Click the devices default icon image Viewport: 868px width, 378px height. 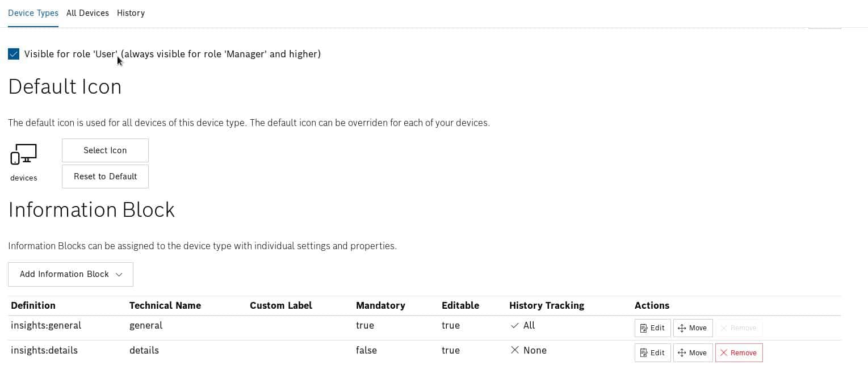coord(23,154)
